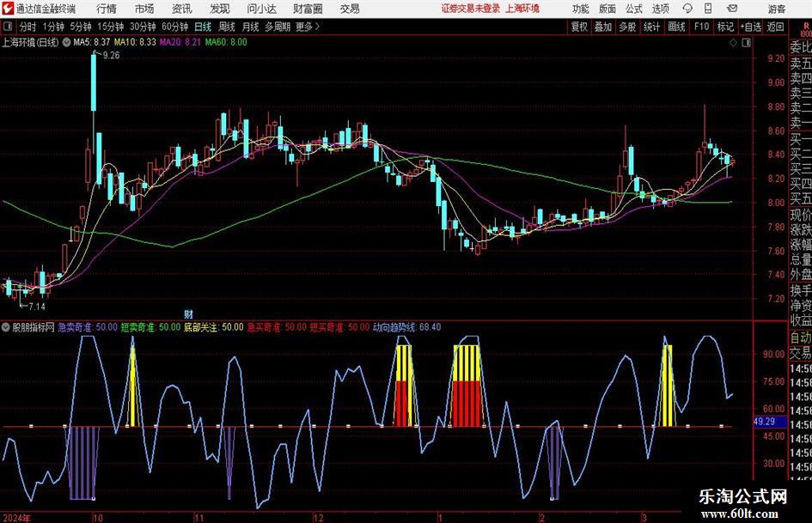This screenshot has width=812, height=523.
Task: Switch to the 月线 monthly tab
Action: 250,27
